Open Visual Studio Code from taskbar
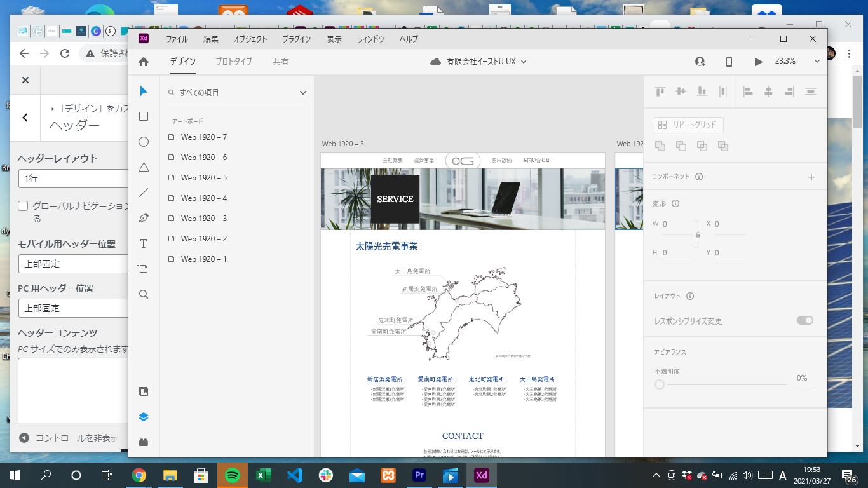This screenshot has width=868, height=488. click(x=294, y=475)
